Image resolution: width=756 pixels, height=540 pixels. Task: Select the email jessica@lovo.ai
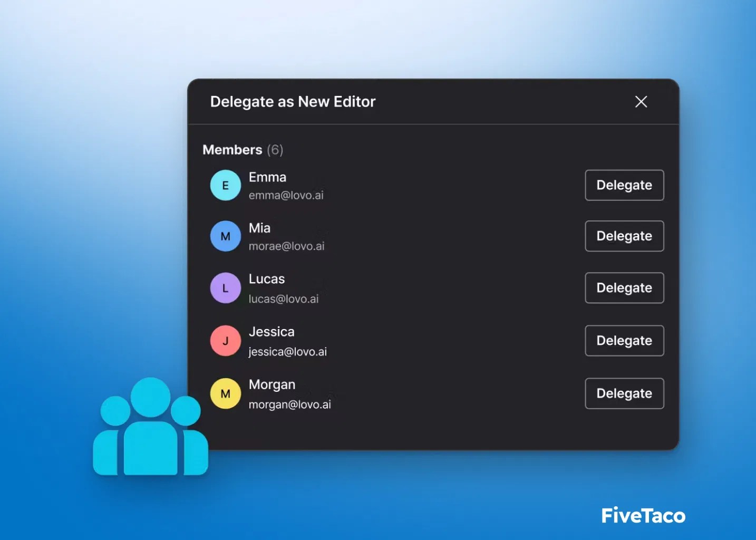(x=288, y=352)
